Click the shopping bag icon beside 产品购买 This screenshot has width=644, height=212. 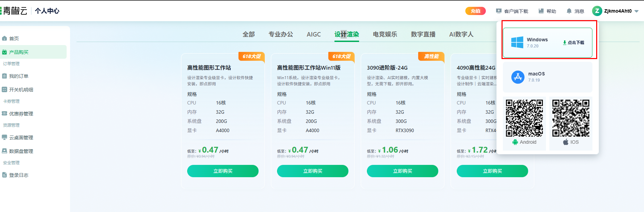coord(4,52)
